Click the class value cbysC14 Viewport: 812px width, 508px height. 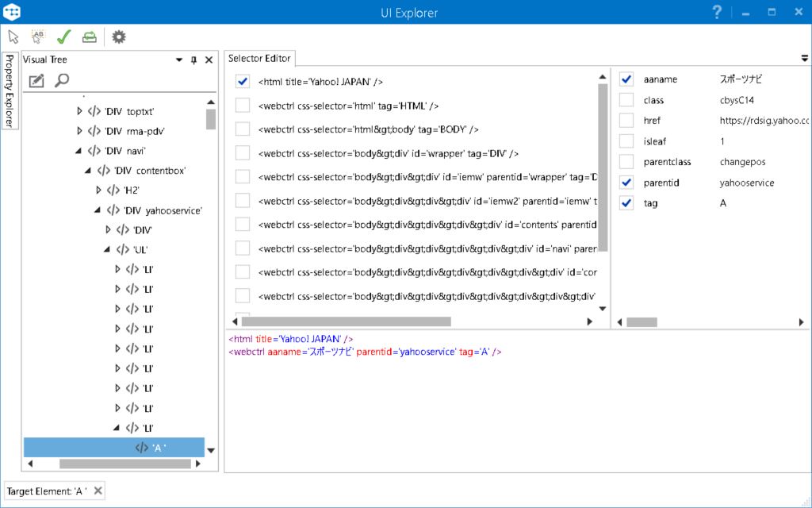(737, 100)
